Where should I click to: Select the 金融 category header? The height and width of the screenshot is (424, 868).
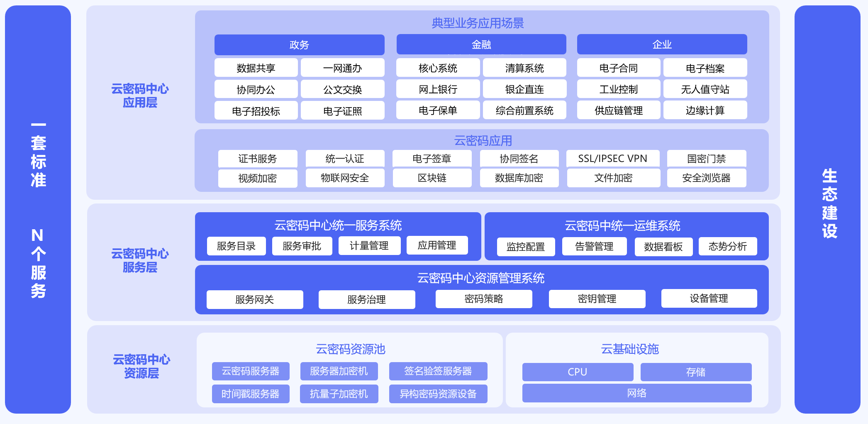point(481,44)
